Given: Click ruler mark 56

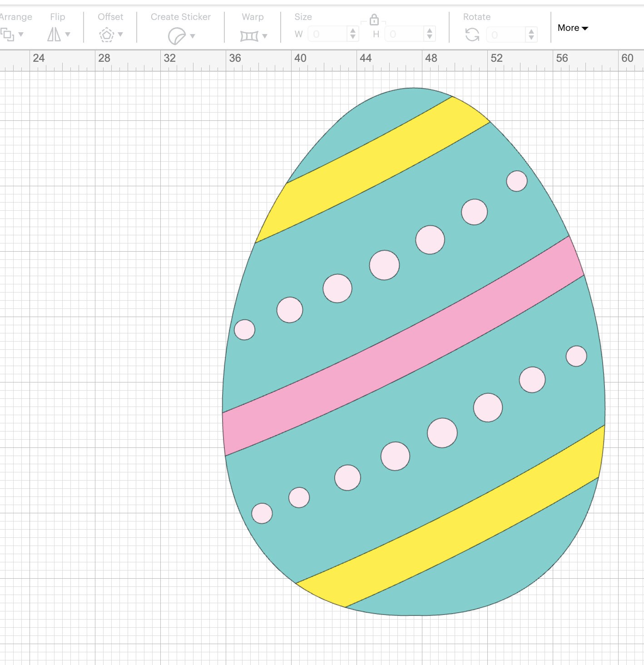Looking at the screenshot, I should coord(562,58).
